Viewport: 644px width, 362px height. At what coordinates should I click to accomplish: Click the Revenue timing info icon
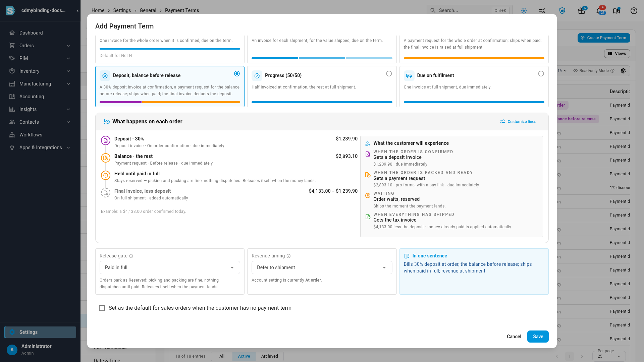288,256
